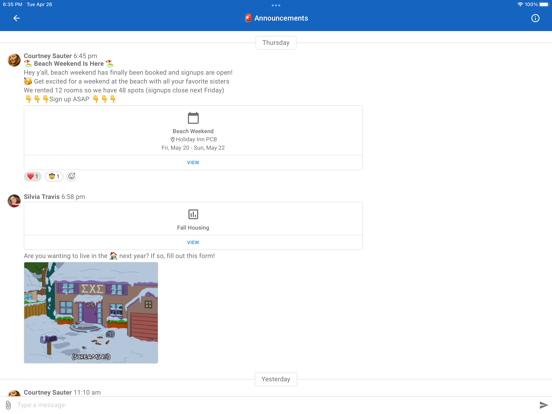
Task: Tap the heart reaction on the post
Action: point(32,176)
